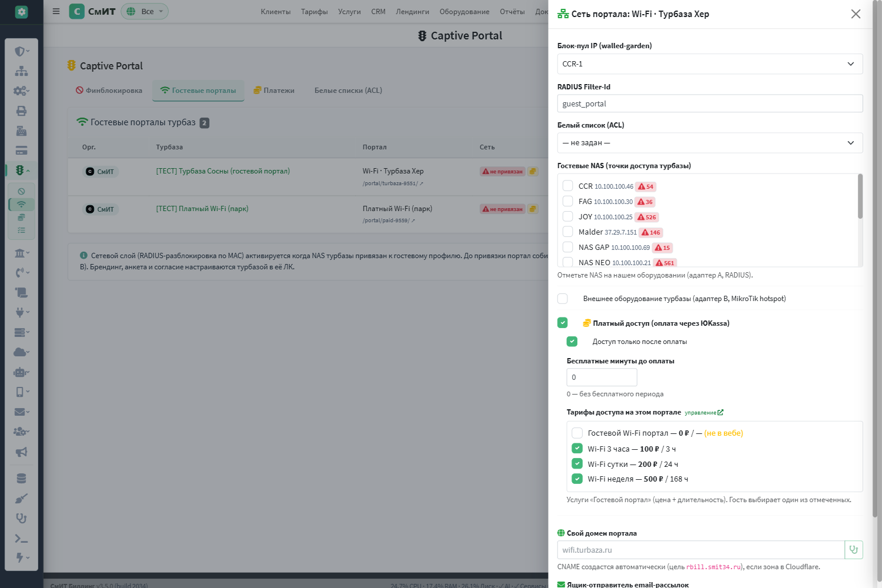This screenshot has height=588, width=882.
Task: Open the printer icon in the sidebar
Action: pos(21,111)
